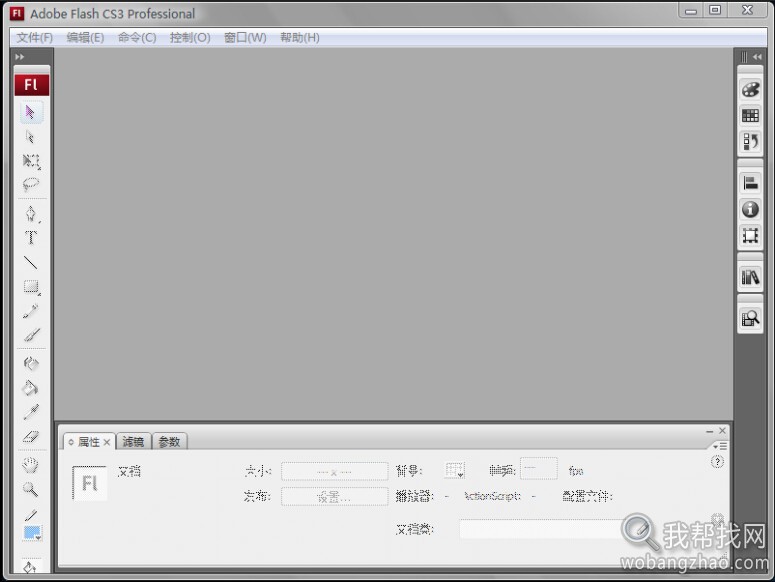Image resolution: width=775 pixels, height=582 pixels.
Task: Open the 文件(F) menu
Action: coord(35,38)
